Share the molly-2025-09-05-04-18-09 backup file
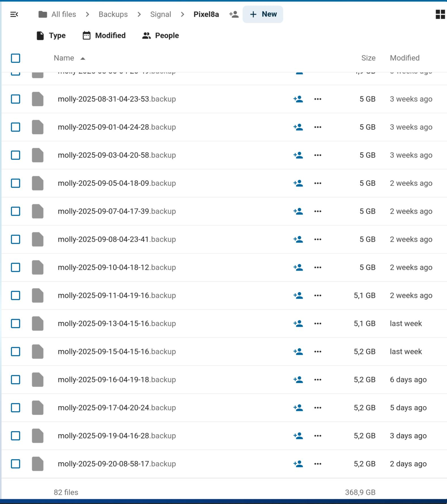The image size is (447, 504). tap(298, 183)
